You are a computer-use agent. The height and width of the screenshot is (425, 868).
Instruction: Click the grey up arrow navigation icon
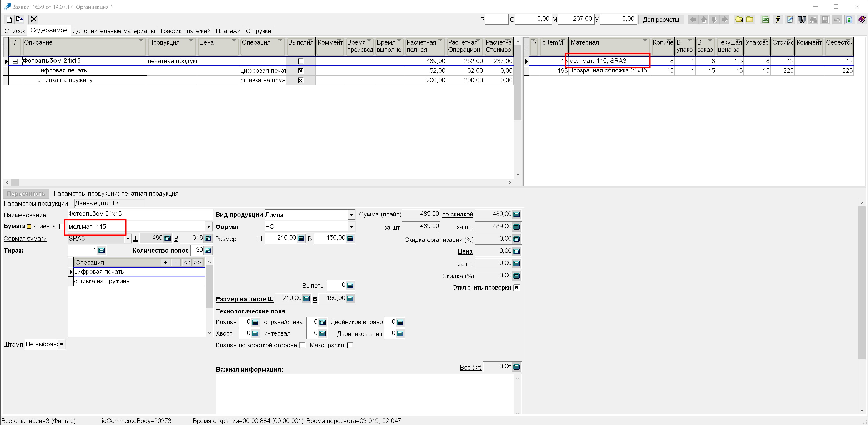click(703, 20)
